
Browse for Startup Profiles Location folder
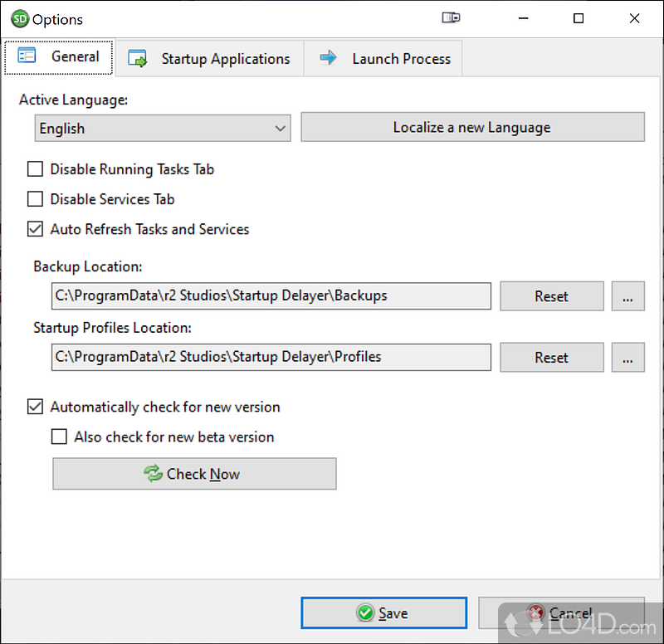click(628, 358)
